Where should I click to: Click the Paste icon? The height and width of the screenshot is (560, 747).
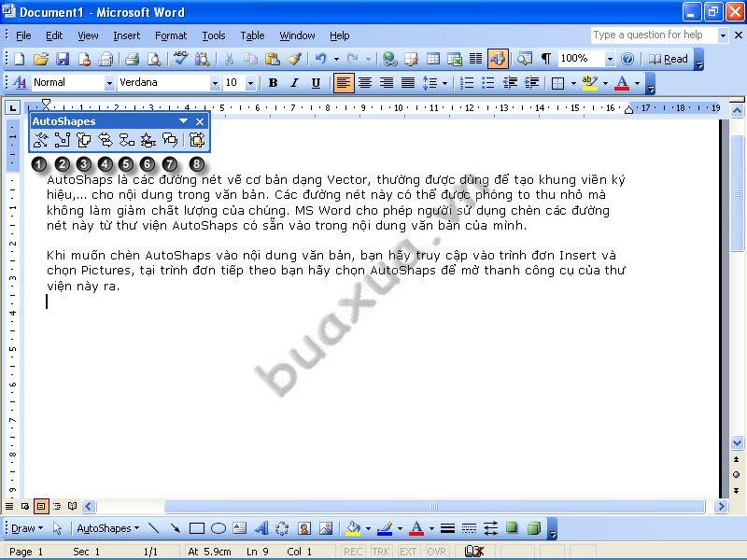[x=272, y=59]
